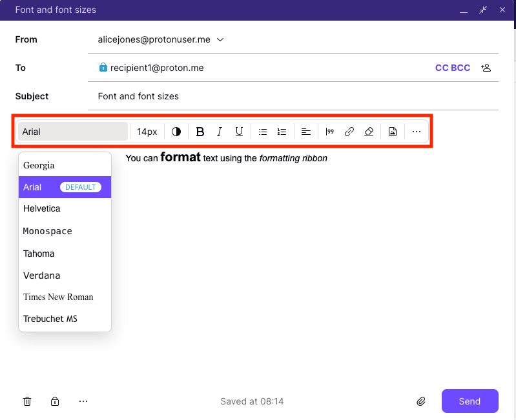
Task: Show the CC field
Action: click(442, 68)
